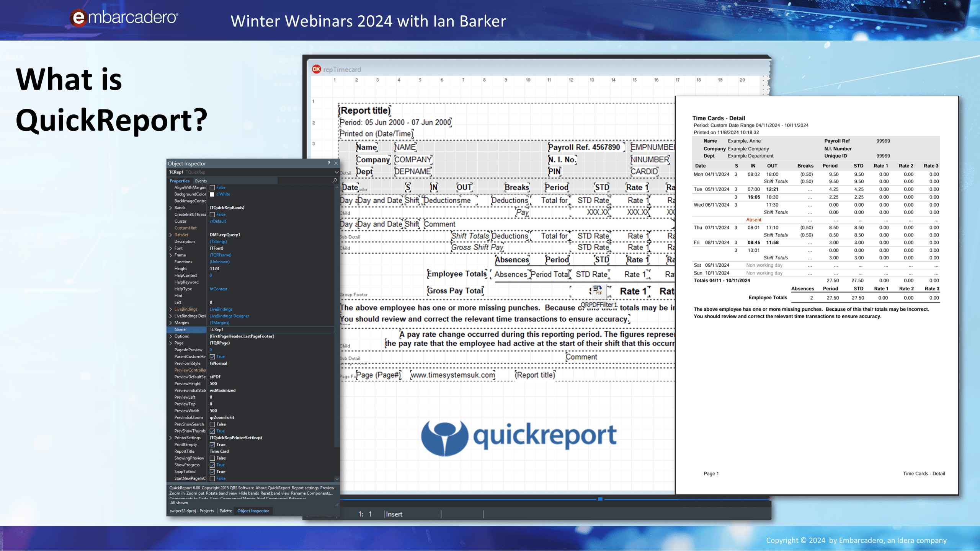Image resolution: width=980 pixels, height=551 pixels.
Task: Toggle the CreateInBGThread checkbox
Action: [x=212, y=215]
